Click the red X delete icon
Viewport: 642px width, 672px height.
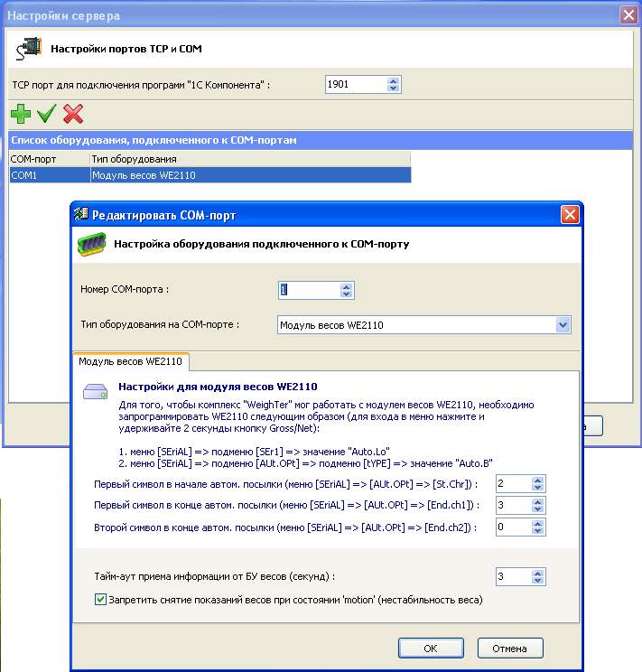click(73, 114)
